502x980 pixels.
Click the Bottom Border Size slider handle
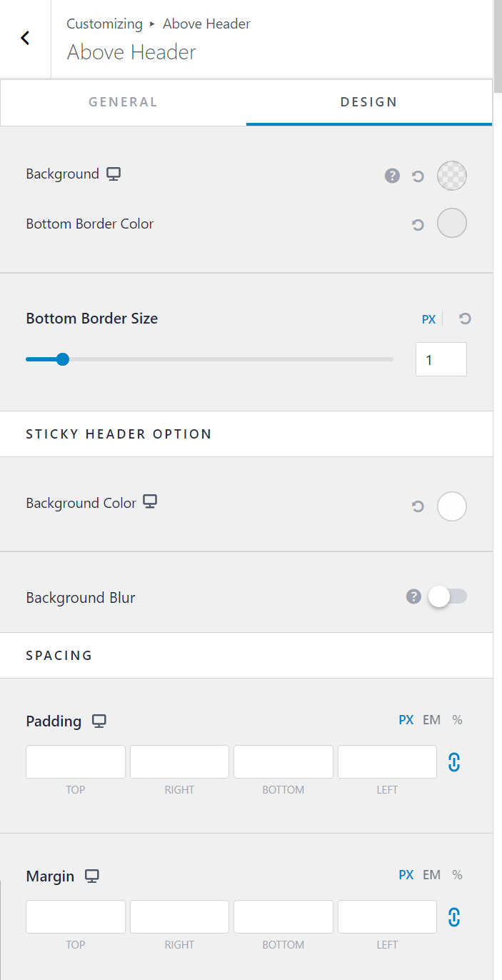[x=63, y=359]
